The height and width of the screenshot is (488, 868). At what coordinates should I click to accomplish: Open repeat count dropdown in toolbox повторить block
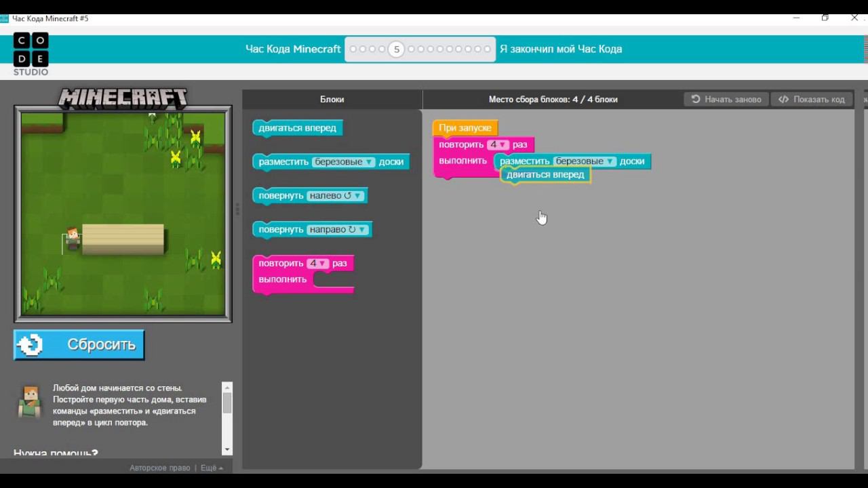pos(317,264)
